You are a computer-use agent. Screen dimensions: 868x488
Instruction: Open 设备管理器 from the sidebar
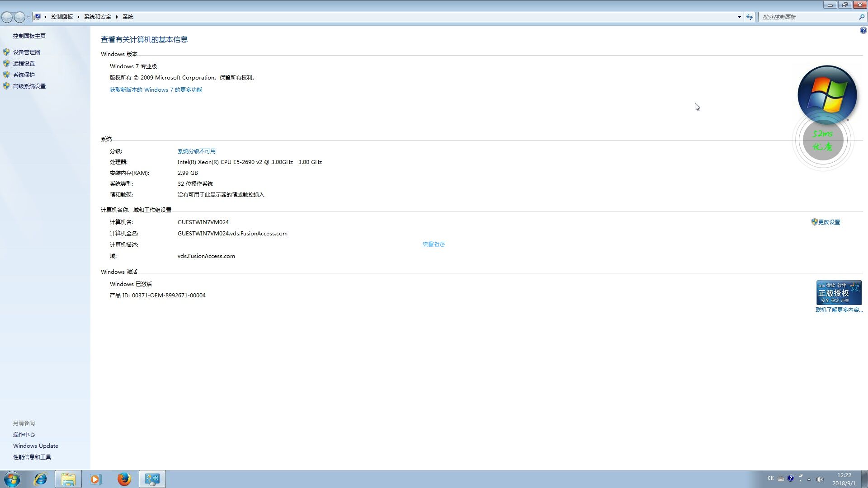click(27, 52)
